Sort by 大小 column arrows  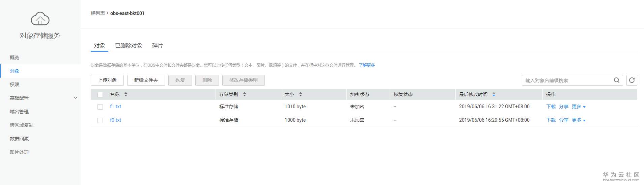pyautogui.click(x=301, y=94)
